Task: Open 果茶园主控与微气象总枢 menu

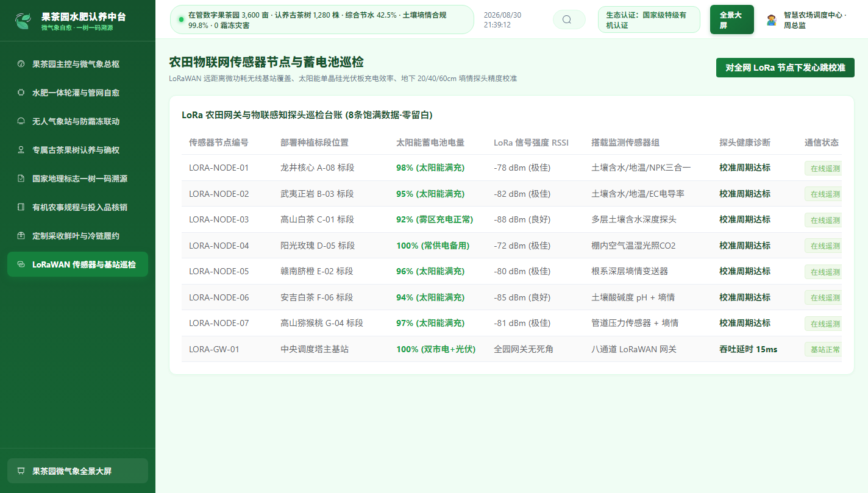Action: pos(77,64)
